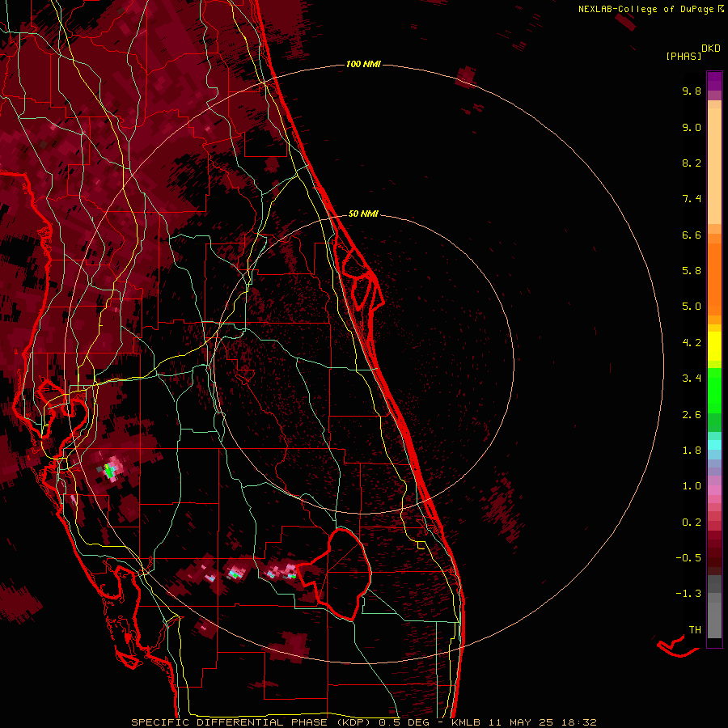Viewport: 728px width, 728px height.
Task: Click the 2.6 legend value
Action: coord(692,415)
